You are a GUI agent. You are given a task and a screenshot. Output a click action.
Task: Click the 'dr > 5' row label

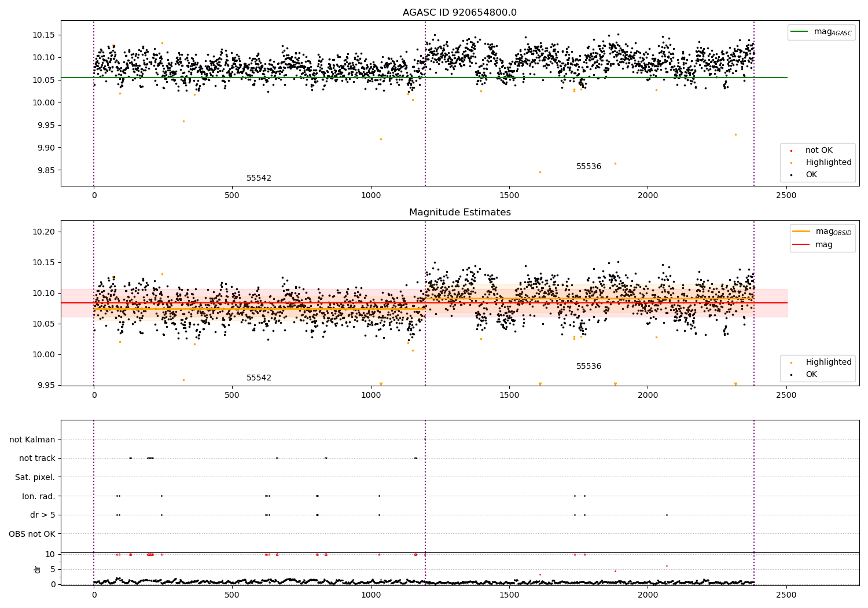click(43, 515)
